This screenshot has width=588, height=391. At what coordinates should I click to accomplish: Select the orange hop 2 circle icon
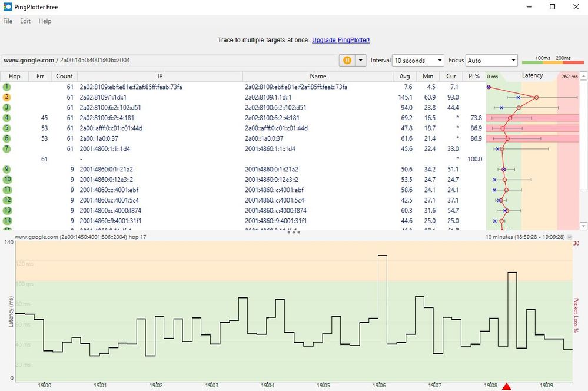pyautogui.click(x=7, y=97)
